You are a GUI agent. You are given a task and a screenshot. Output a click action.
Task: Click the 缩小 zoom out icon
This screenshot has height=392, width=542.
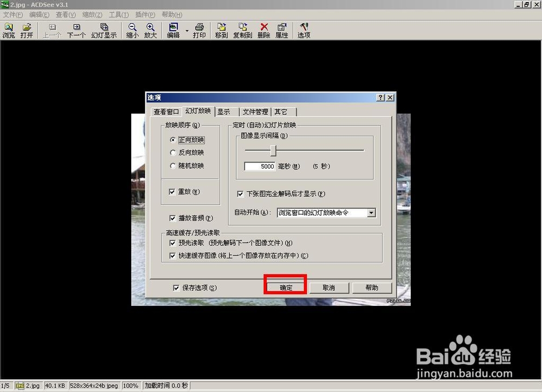point(132,31)
